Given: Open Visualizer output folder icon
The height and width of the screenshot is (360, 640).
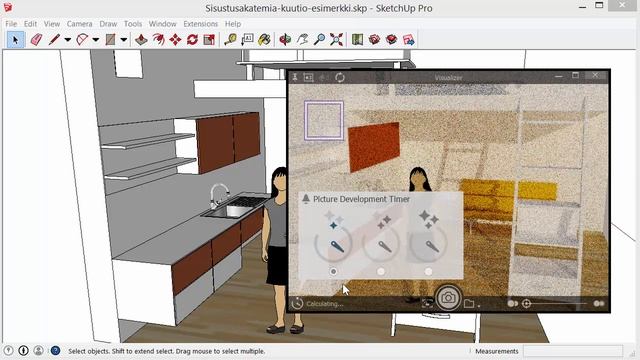Looking at the screenshot, I should coord(469,304).
